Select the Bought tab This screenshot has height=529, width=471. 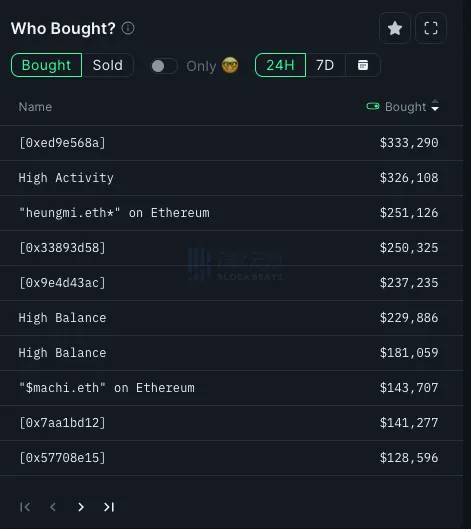(x=47, y=65)
